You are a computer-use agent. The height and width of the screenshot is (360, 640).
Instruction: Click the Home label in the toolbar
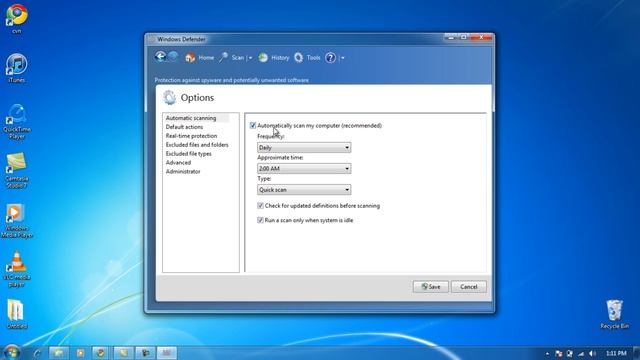[x=206, y=58]
